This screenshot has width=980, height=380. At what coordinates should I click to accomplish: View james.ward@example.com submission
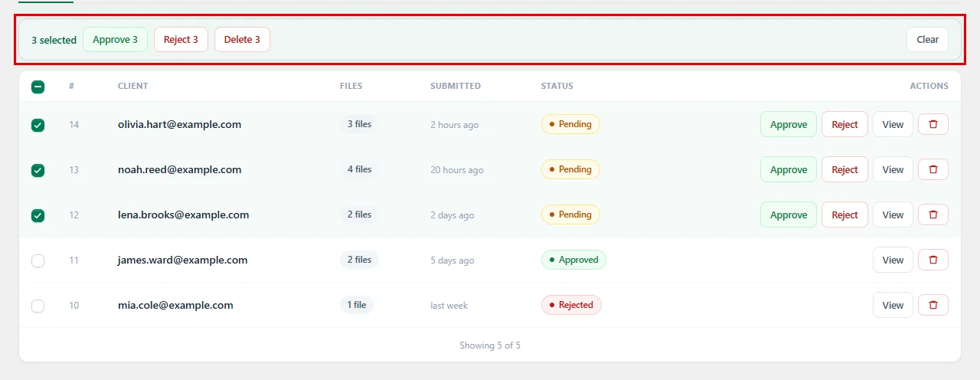893,260
